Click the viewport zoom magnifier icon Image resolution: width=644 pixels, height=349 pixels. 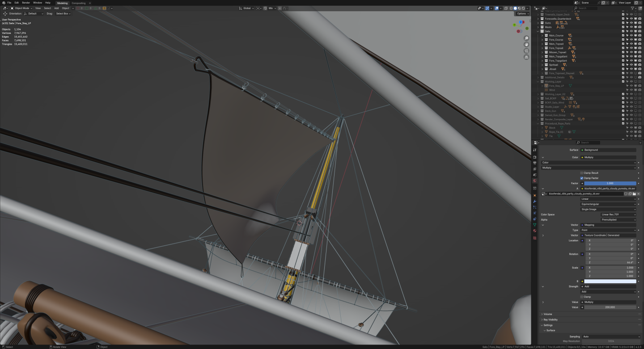point(526,38)
